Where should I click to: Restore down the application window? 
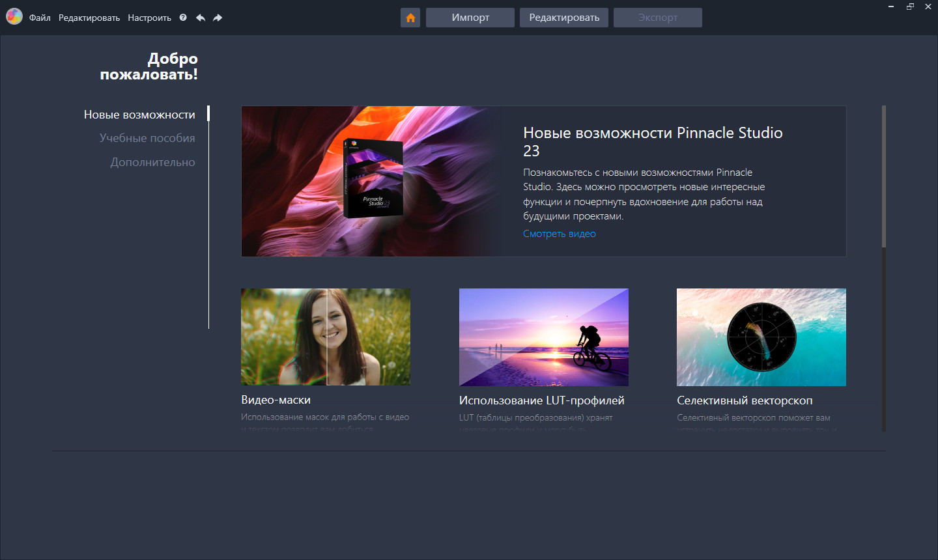(x=910, y=7)
